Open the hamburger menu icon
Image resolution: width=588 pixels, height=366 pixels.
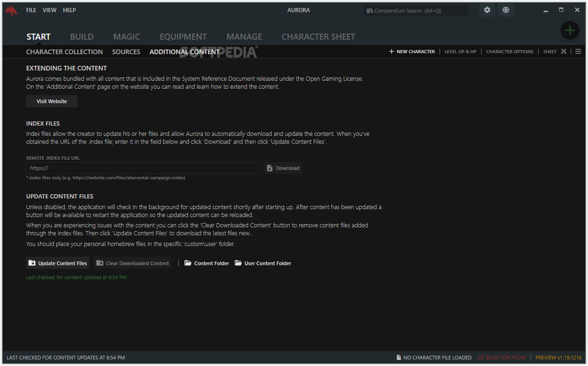(x=578, y=51)
